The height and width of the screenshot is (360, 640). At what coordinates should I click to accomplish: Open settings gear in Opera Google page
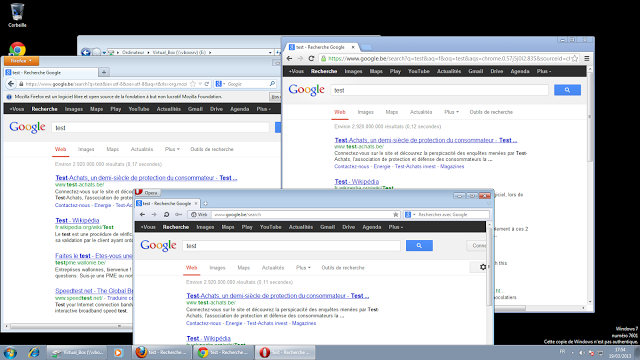(x=483, y=267)
